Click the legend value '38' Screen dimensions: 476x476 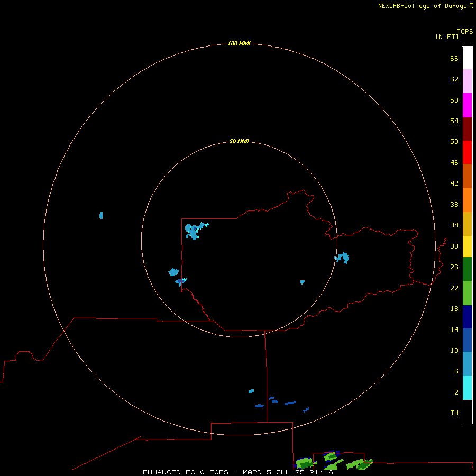click(x=454, y=204)
